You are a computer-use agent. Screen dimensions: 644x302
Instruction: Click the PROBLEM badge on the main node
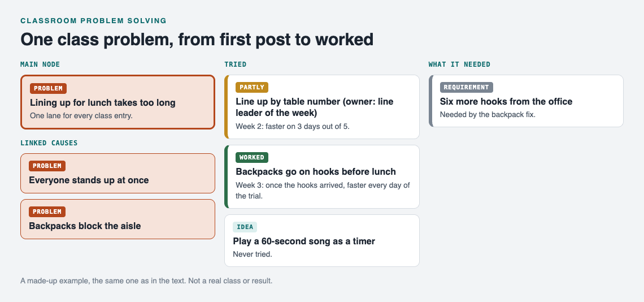pos(48,88)
